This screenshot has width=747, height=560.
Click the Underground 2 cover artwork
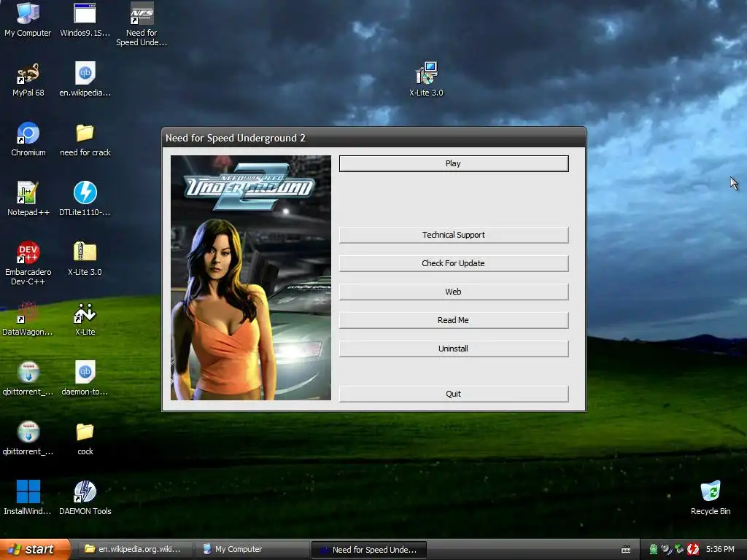[251, 278]
